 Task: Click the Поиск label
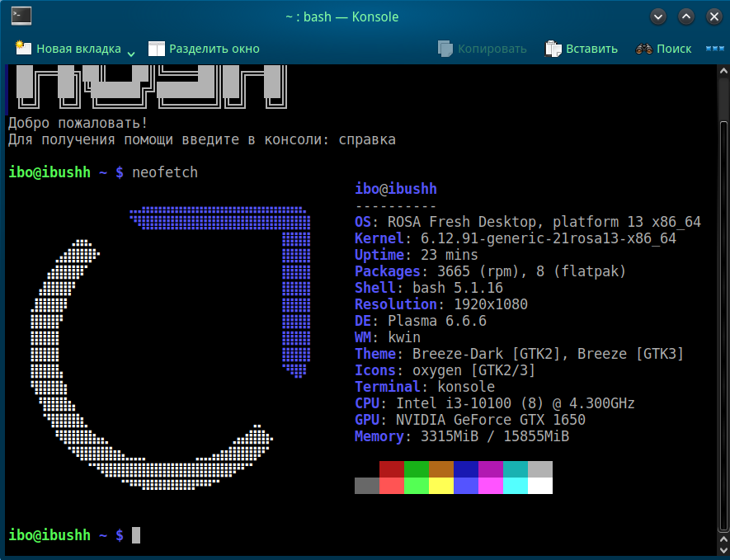[x=674, y=49]
